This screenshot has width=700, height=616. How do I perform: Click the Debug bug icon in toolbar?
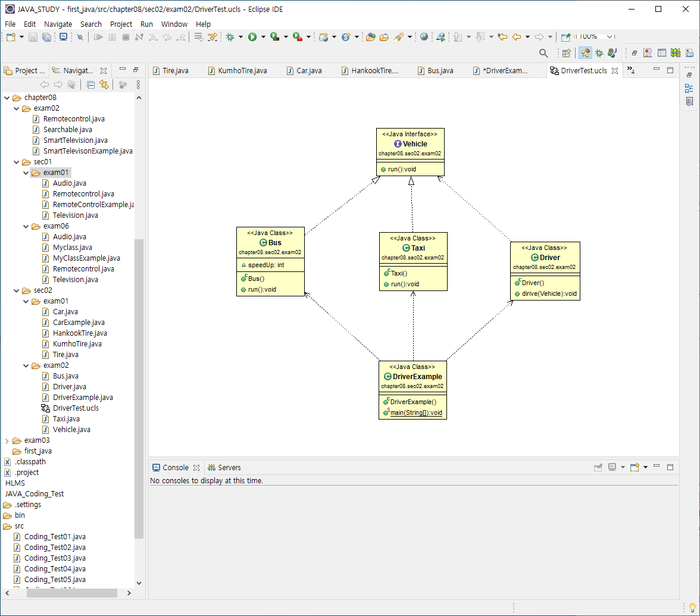pyautogui.click(x=230, y=37)
